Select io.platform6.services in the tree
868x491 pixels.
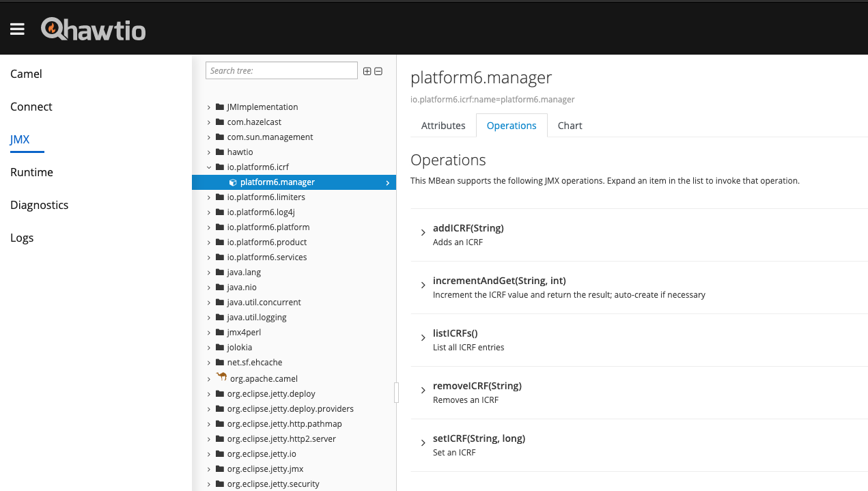point(266,257)
